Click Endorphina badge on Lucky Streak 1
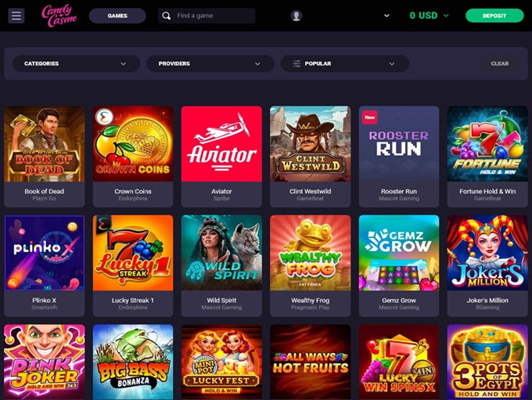The height and width of the screenshot is (400, 532). (x=103, y=224)
